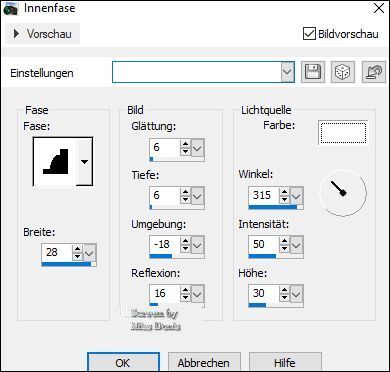Image resolution: width=390 pixels, height=372 pixels.
Task: Increase the Intensität value with up arrow
Action: point(284,241)
